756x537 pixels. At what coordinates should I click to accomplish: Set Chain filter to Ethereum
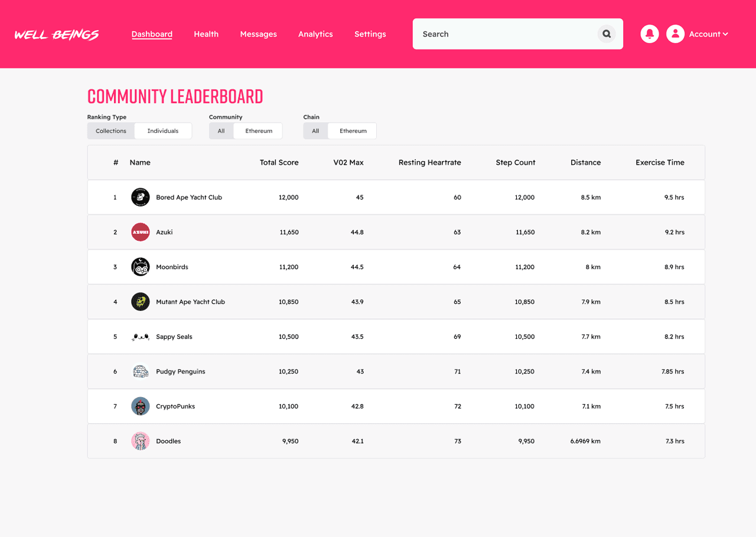[x=353, y=131]
